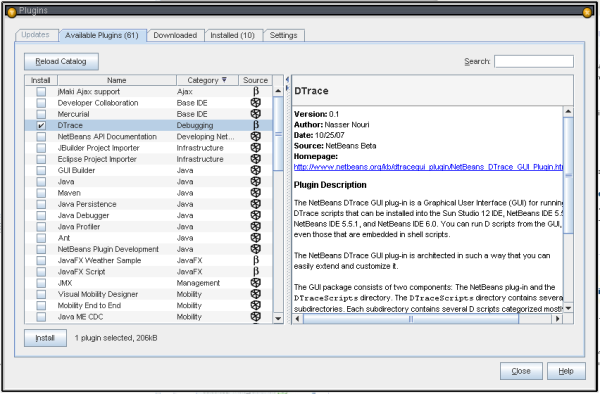Image resolution: width=600 pixels, height=394 pixels.
Task: Click the Reload Catalog button
Action: click(61, 62)
